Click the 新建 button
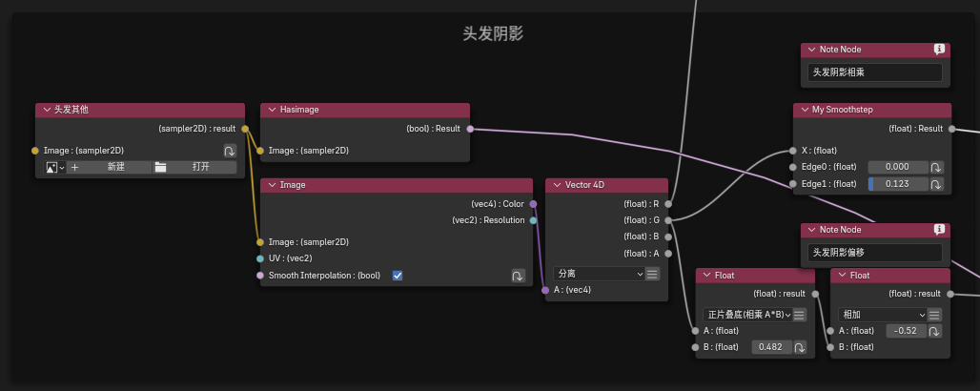The width and height of the screenshot is (980, 391). [x=109, y=167]
